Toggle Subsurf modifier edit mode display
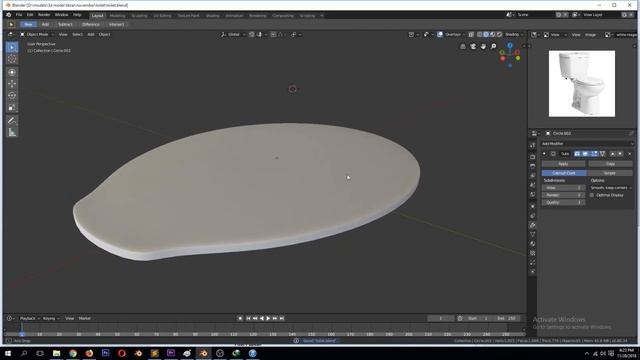Viewport: 640px width, 360px height. [594, 153]
